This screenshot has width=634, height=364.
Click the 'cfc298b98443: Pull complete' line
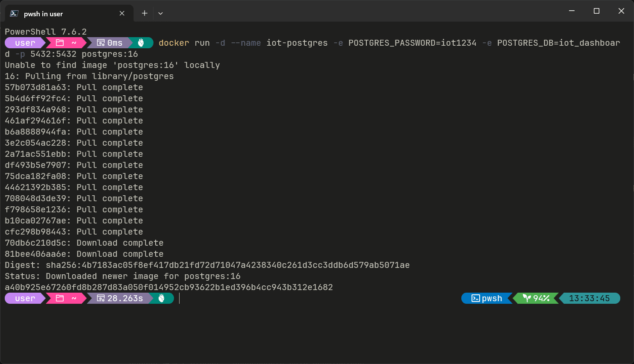coord(74,232)
